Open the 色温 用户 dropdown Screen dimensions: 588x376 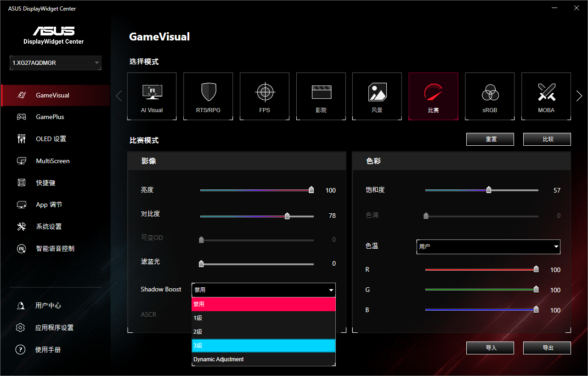click(x=488, y=246)
